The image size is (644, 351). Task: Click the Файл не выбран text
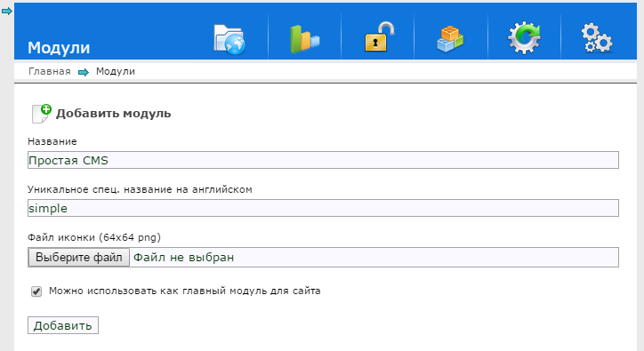183,258
